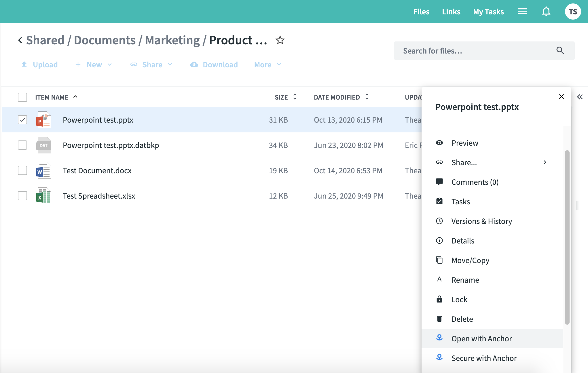Open the TS user avatar
Viewport: 588px width, 373px height.
pyautogui.click(x=573, y=12)
